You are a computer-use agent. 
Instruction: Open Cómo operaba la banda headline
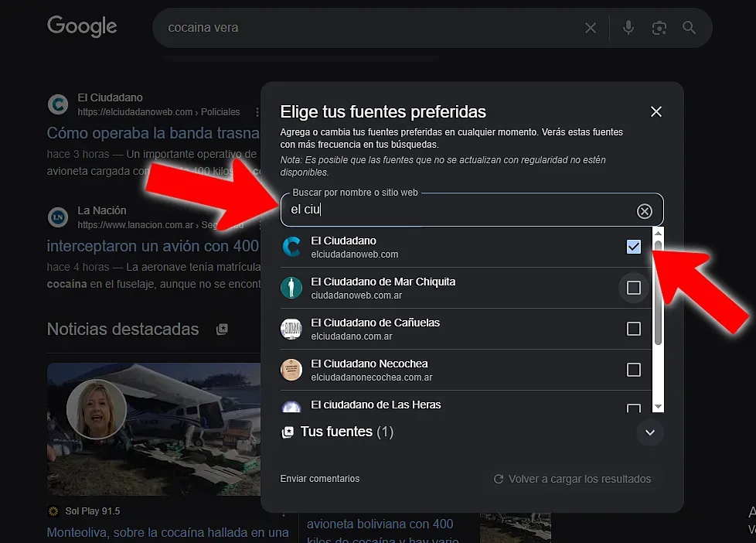pyautogui.click(x=153, y=133)
